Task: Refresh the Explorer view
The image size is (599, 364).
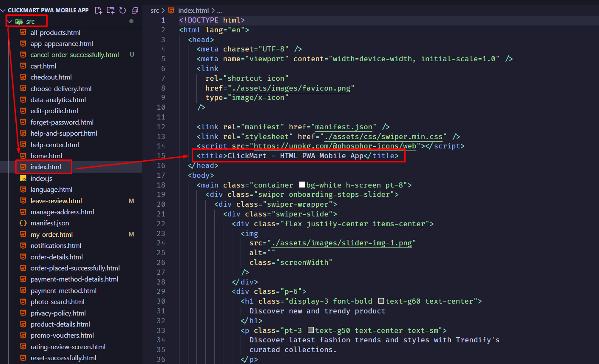Action: (122, 10)
